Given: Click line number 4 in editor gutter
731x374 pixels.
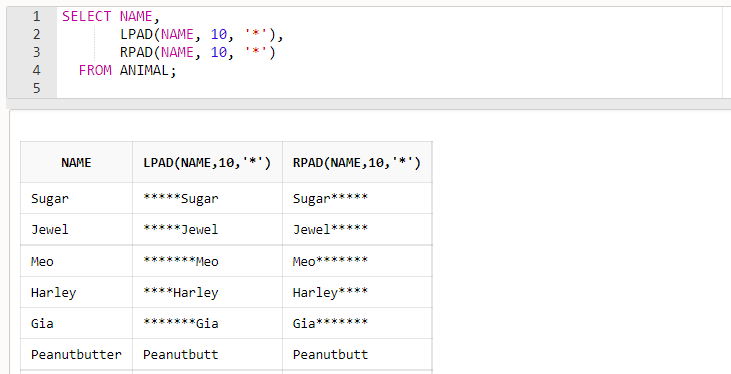Looking at the screenshot, I should [36, 70].
